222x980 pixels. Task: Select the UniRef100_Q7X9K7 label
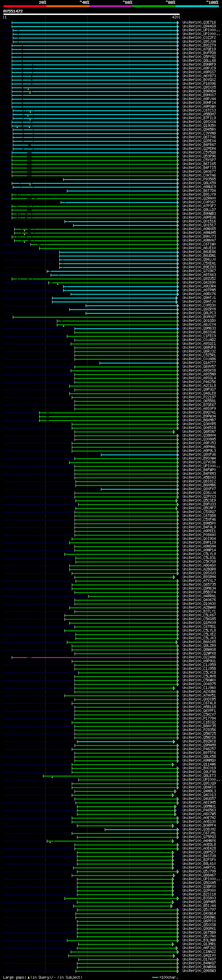199,271
